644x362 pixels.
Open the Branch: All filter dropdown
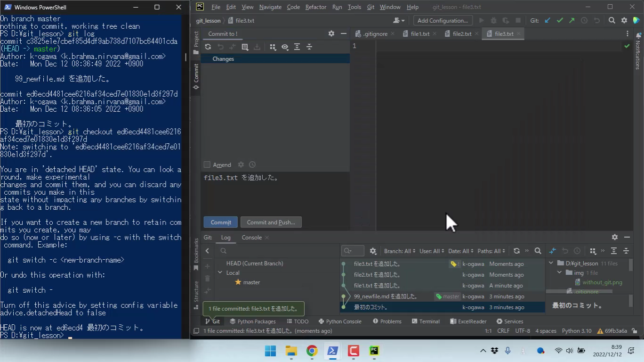coord(400,251)
